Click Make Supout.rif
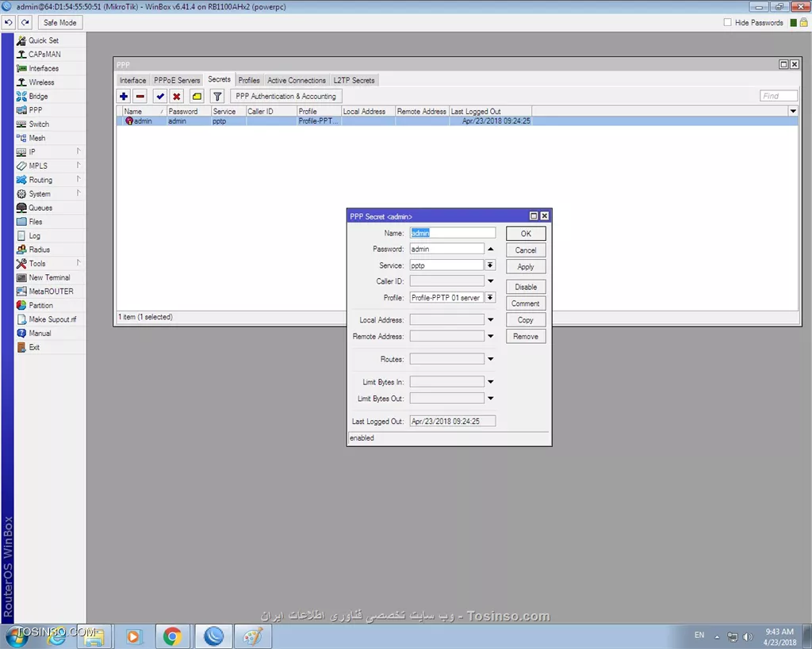This screenshot has width=812, height=649. click(x=50, y=319)
